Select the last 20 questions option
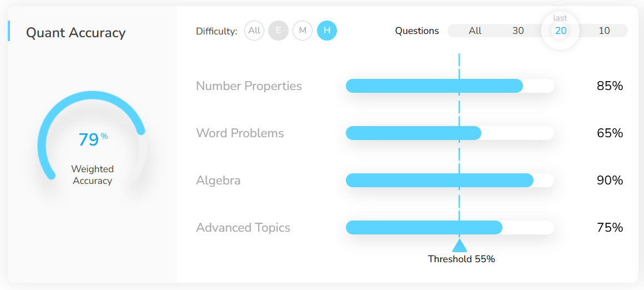Image resolution: width=644 pixels, height=290 pixels. click(561, 31)
